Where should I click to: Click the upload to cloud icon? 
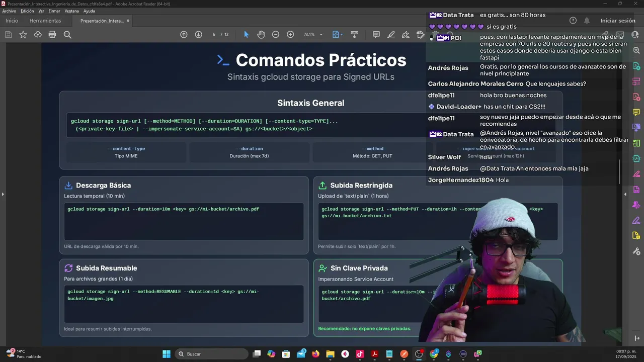tap(38, 35)
